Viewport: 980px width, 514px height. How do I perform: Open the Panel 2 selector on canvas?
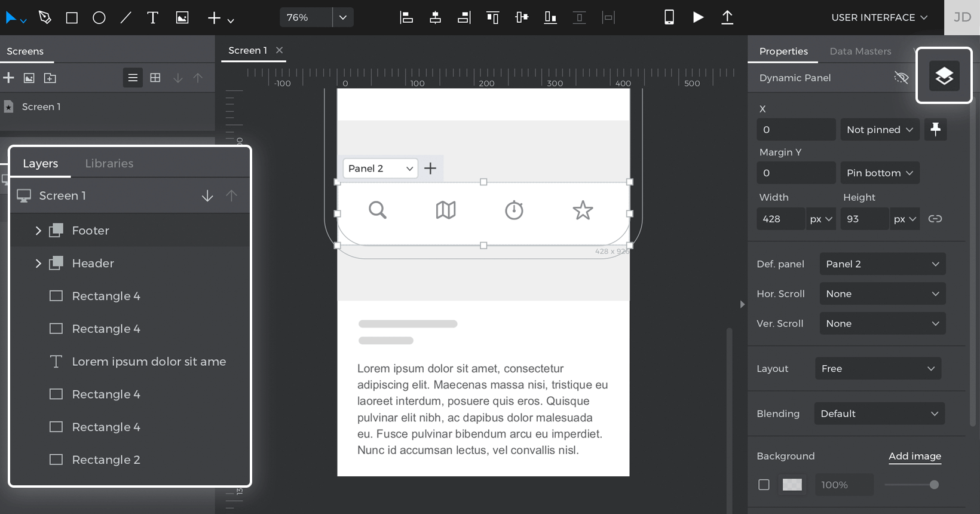[x=381, y=169]
